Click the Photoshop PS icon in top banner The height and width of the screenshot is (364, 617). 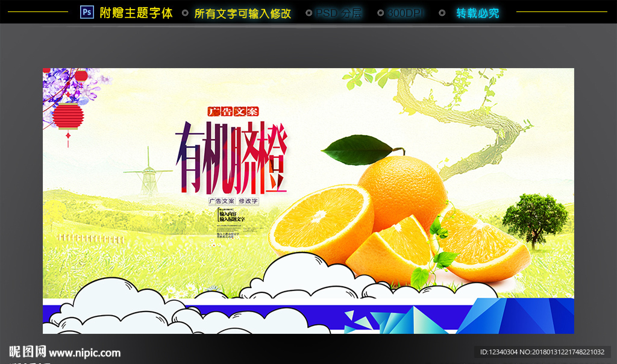tap(86, 11)
